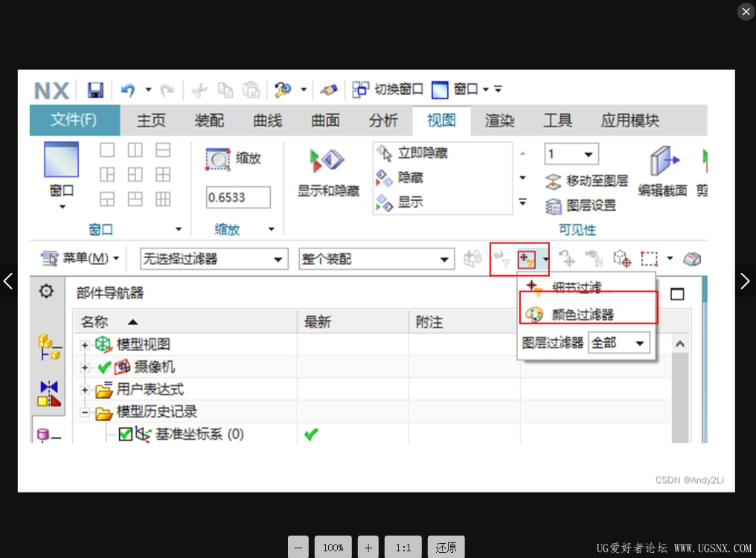Open the layer filter 全部 dropdown
This screenshot has width=756, height=558.
[619, 344]
